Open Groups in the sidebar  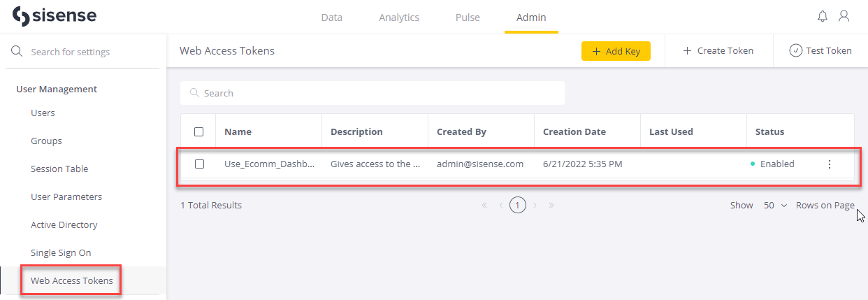pos(46,141)
